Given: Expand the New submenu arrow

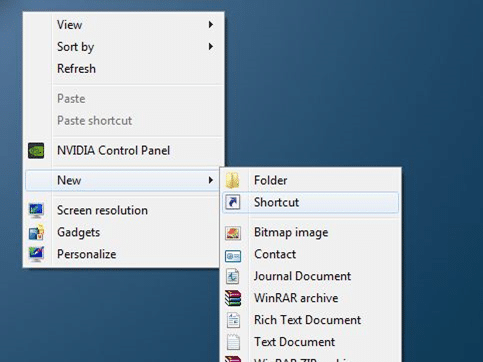Looking at the screenshot, I should click(211, 180).
